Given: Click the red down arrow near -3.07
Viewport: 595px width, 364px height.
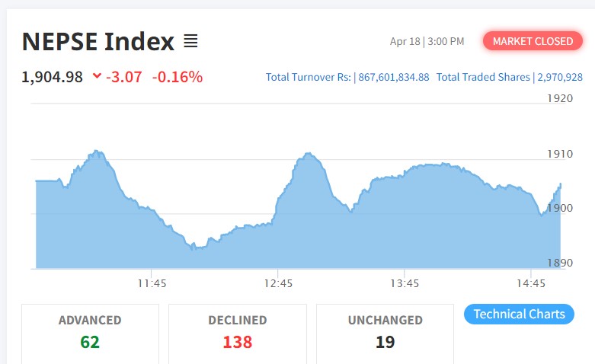Looking at the screenshot, I should [x=96, y=76].
